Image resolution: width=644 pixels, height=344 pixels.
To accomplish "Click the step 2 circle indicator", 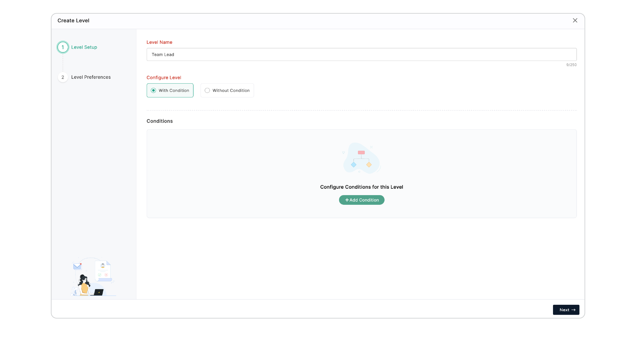I will [x=63, y=77].
